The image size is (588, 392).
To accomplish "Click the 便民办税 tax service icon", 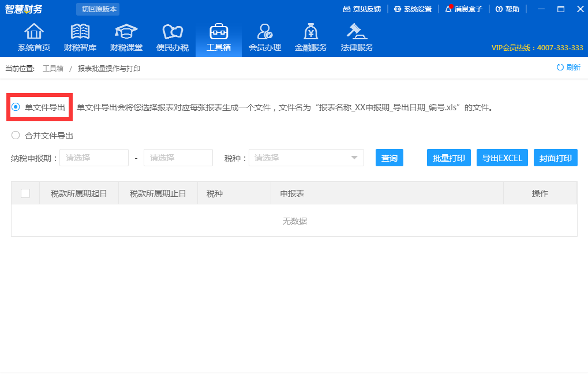I will point(172,36).
